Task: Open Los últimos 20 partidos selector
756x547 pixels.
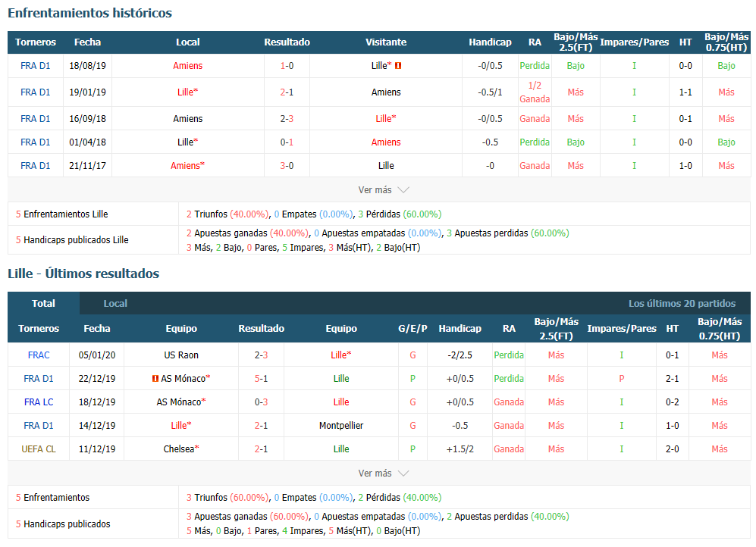Action: click(682, 303)
